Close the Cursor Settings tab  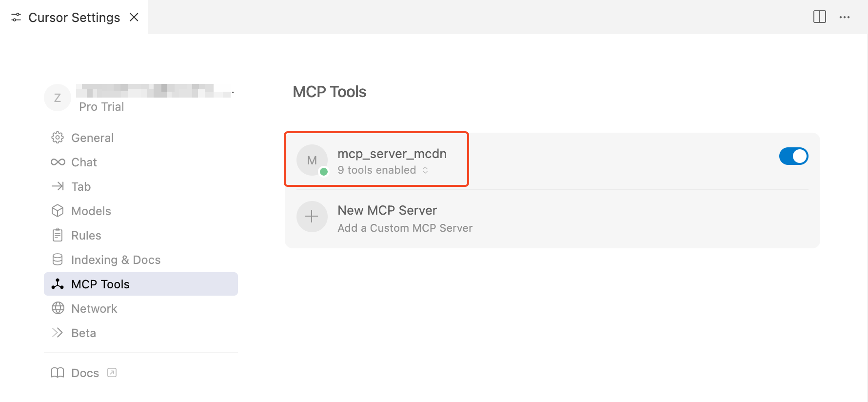134,17
